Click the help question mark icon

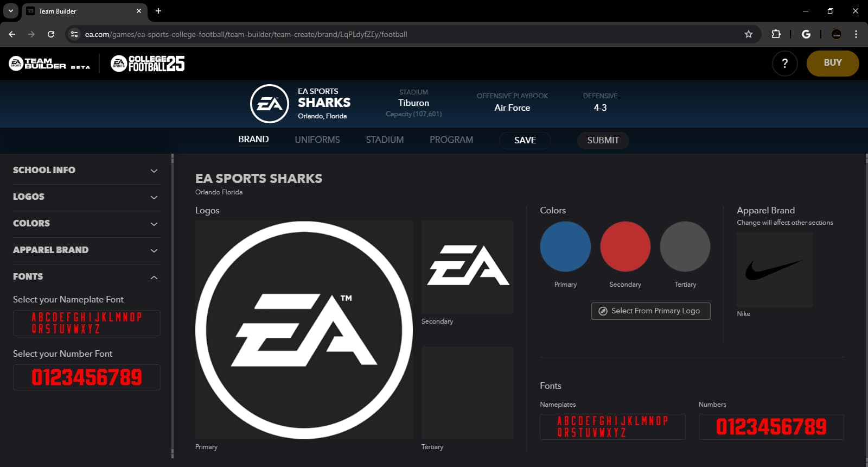[784, 64]
